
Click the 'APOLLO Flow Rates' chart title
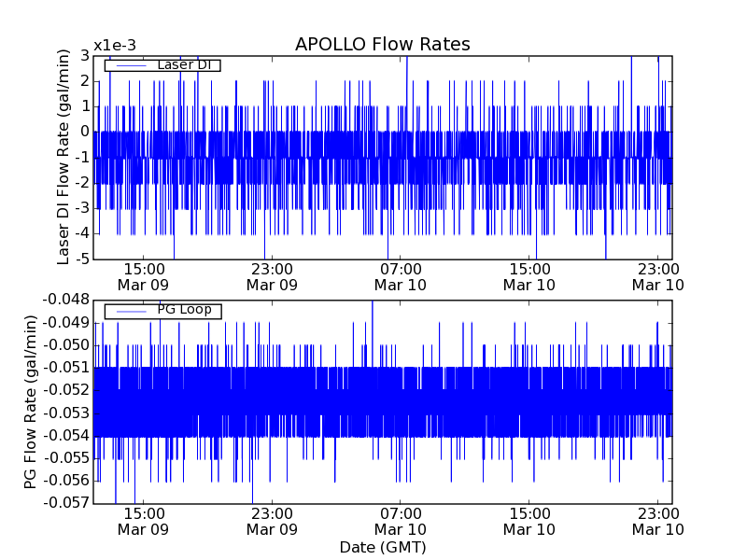383,44
